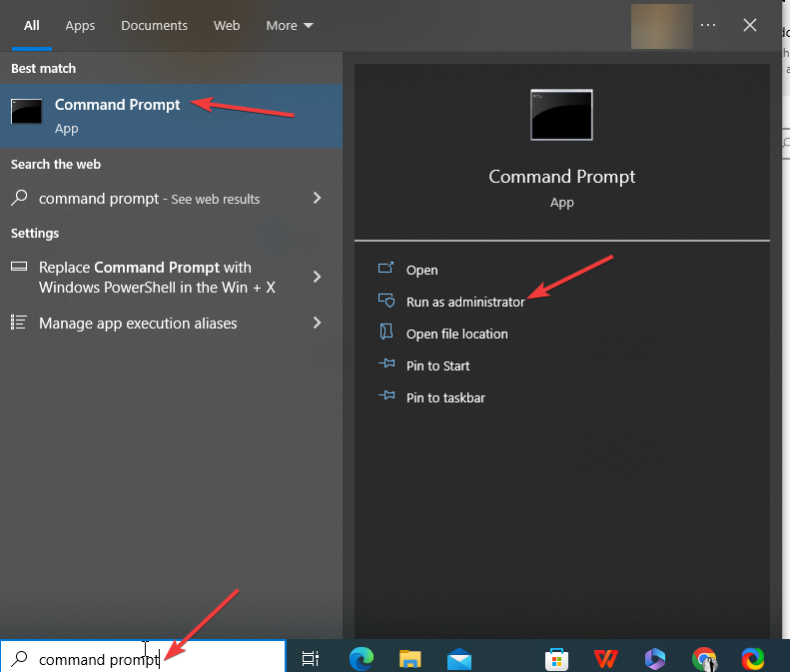Launch File Explorer from the taskbar
The image size is (790, 672).
pyautogui.click(x=409, y=658)
